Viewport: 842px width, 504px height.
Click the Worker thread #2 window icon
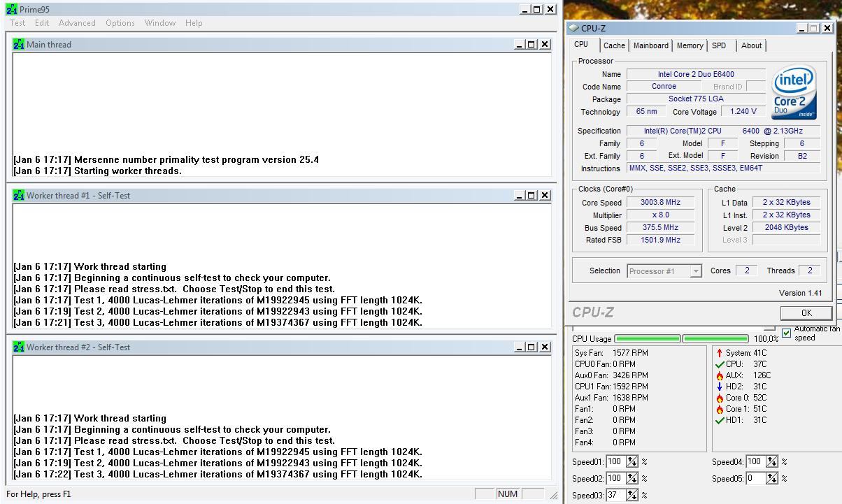(19, 347)
